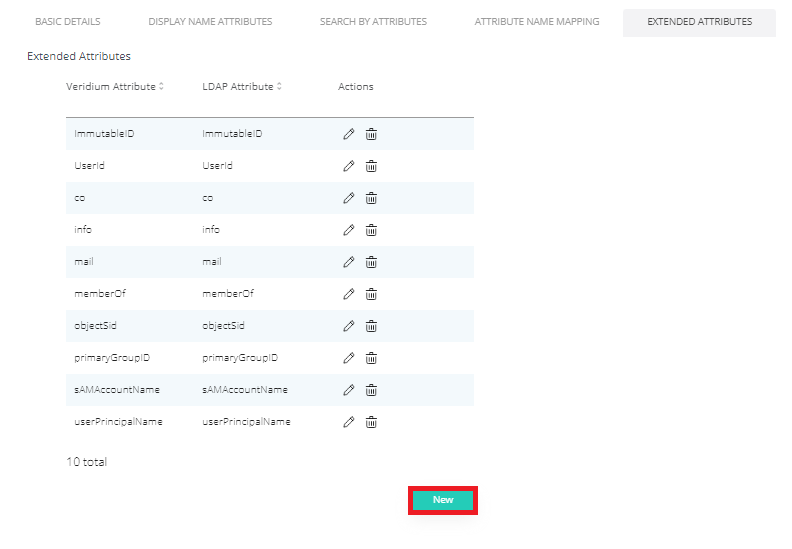Edit the objectSid attribute mapping
Screen dimensions: 792x549
pyautogui.click(x=349, y=326)
